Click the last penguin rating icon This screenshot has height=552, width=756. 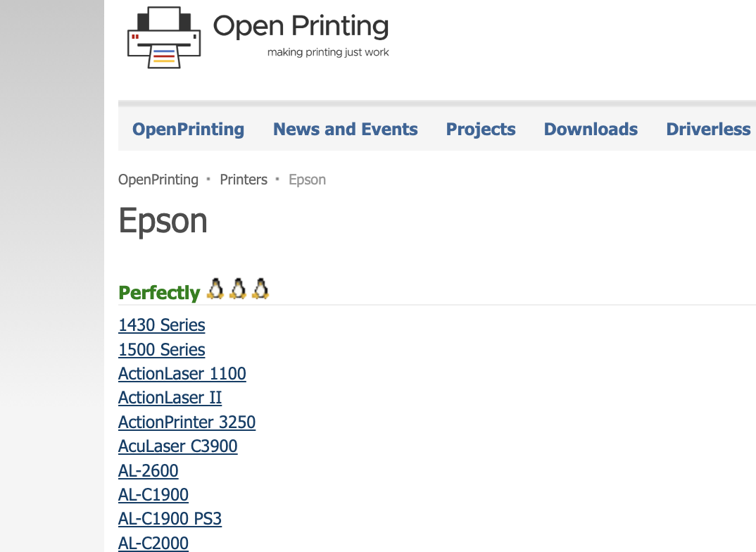point(260,289)
